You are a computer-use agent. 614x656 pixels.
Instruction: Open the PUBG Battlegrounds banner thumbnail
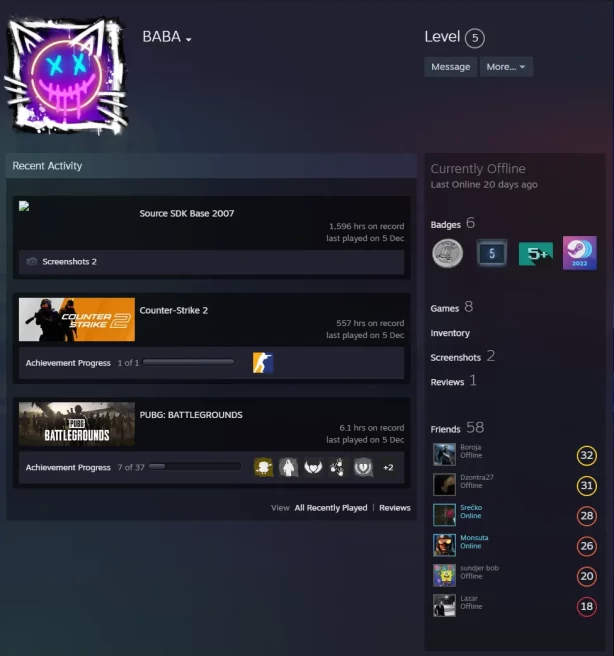[77, 424]
